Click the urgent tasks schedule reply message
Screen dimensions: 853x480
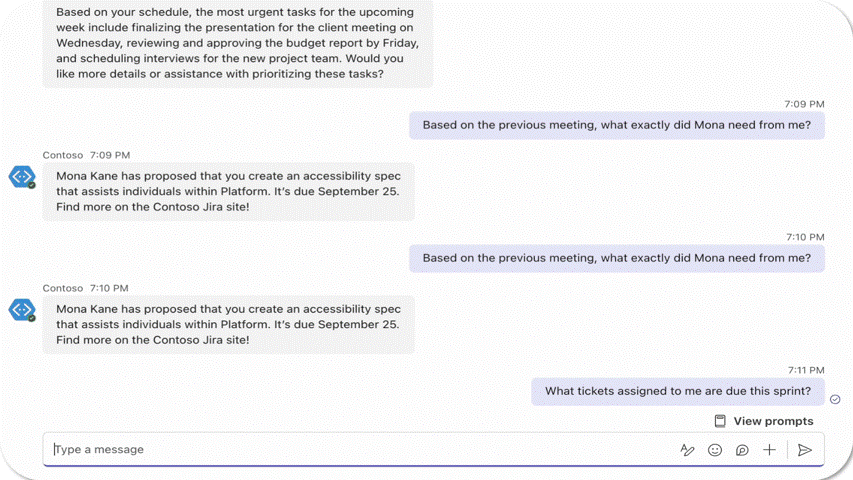[x=237, y=42]
